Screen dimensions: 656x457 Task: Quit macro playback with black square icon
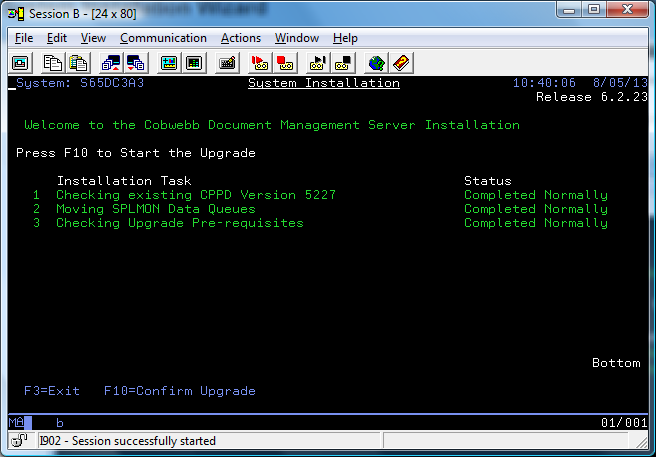(x=343, y=63)
